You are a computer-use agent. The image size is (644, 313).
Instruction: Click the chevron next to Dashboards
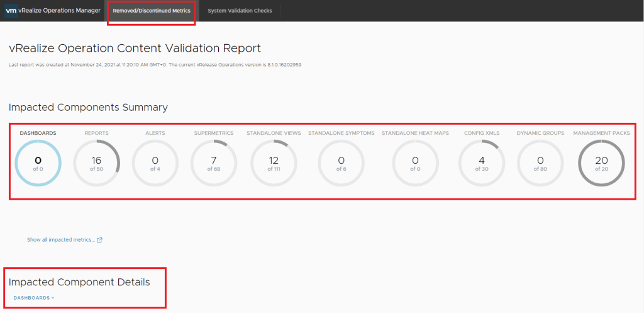(x=53, y=298)
